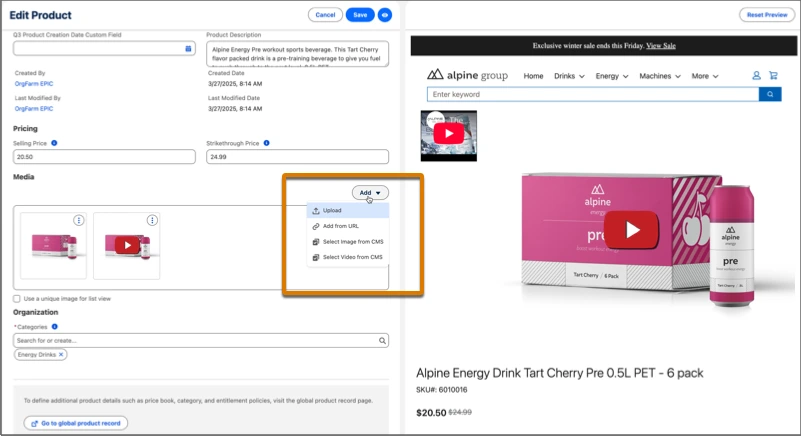Click the Cancel button

tap(325, 15)
